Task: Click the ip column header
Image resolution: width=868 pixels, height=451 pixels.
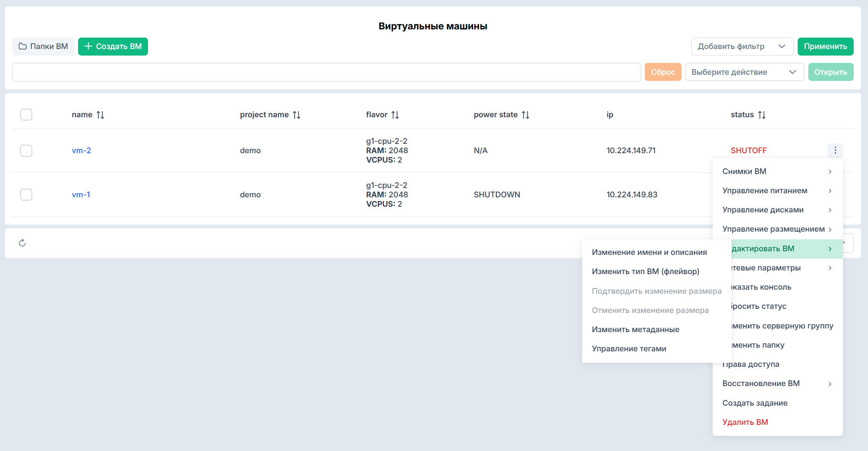Action: click(610, 115)
